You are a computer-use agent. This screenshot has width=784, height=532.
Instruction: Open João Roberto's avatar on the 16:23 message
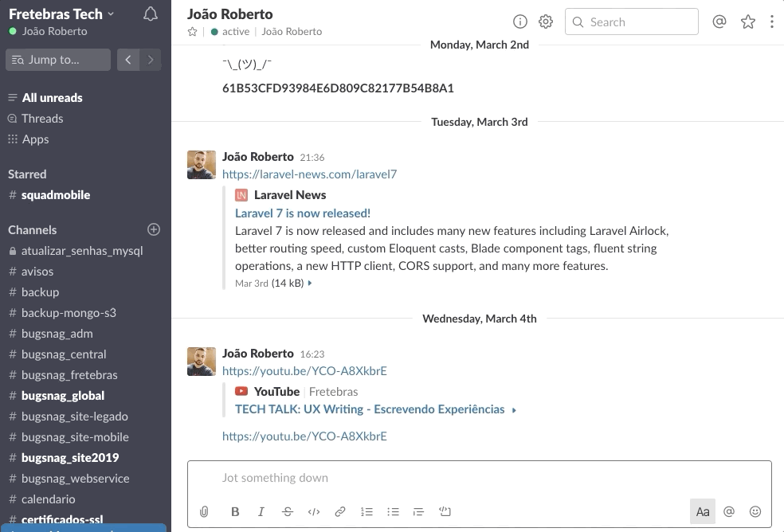pyautogui.click(x=202, y=362)
